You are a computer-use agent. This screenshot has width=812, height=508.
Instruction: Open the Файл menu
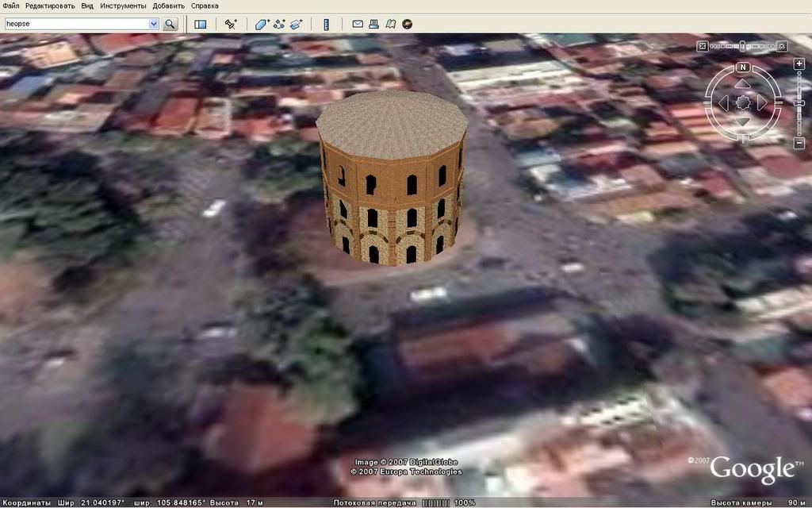point(10,6)
